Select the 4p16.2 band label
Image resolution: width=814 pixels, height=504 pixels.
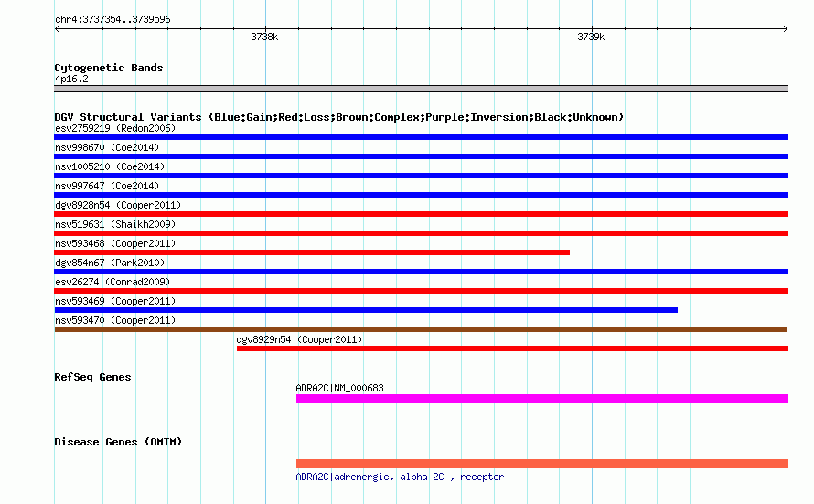(x=71, y=79)
